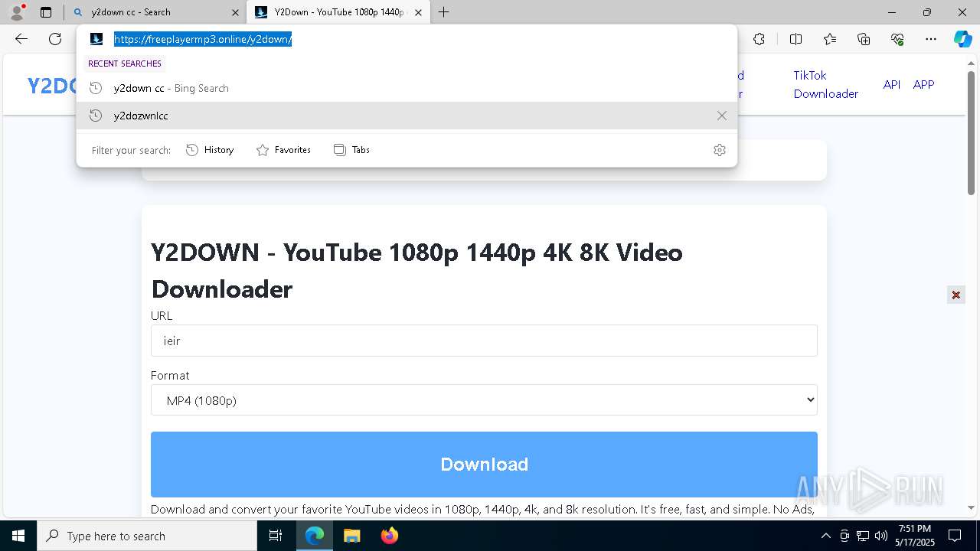Open the Extensions puzzle icon
Viewport: 980px width, 551px height.
coord(759,39)
